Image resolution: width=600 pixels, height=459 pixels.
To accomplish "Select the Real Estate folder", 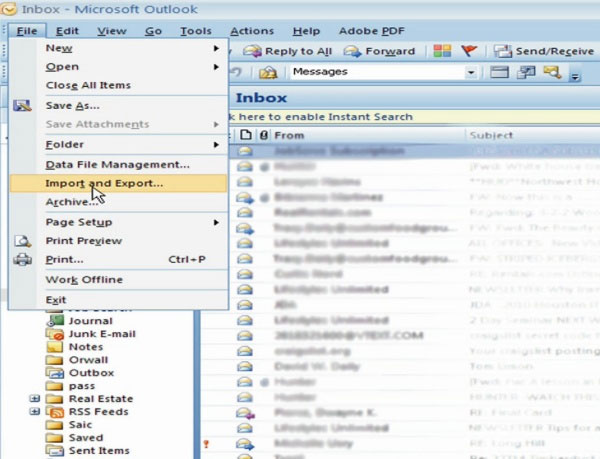I will pyautogui.click(x=101, y=399).
